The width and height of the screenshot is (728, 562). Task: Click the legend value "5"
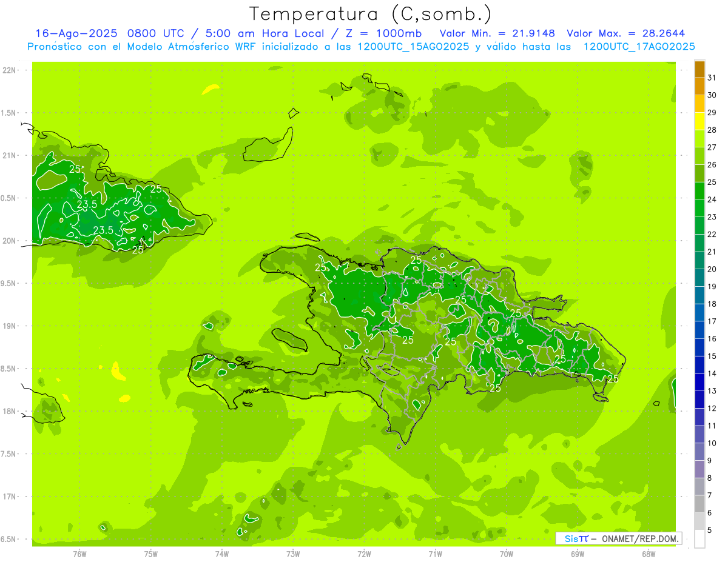coord(710,530)
